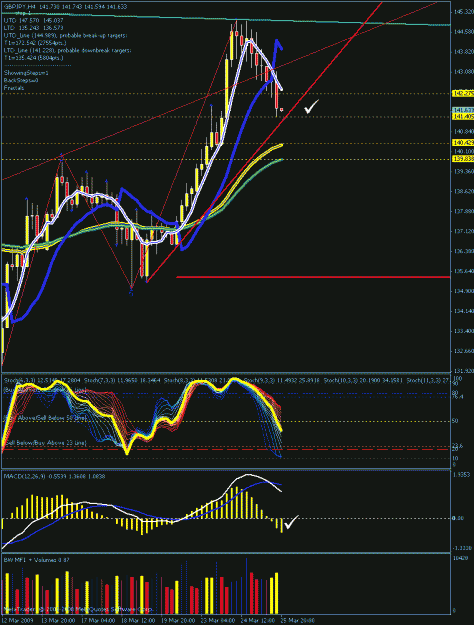The height and width of the screenshot is (625, 474).
Task: Click the LTD_Line probable downbreak targets text
Action: coord(67,51)
